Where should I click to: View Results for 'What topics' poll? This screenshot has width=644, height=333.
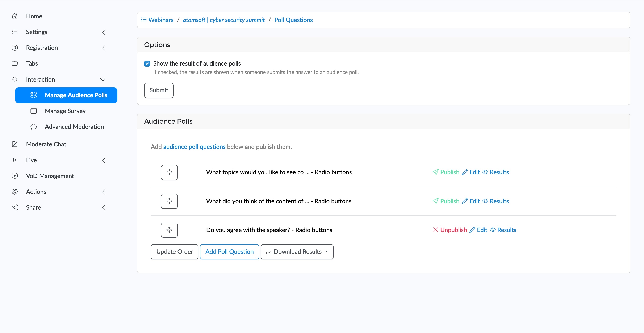[499, 172]
